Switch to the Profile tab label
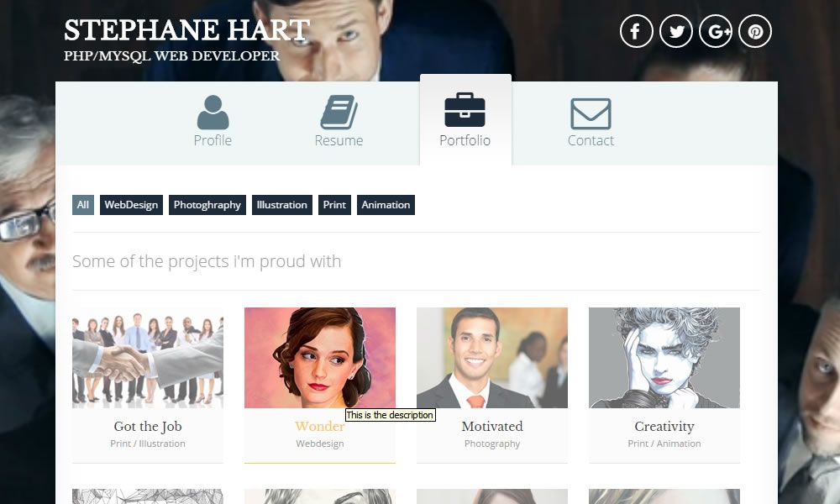The height and width of the screenshot is (504, 840). 213,140
